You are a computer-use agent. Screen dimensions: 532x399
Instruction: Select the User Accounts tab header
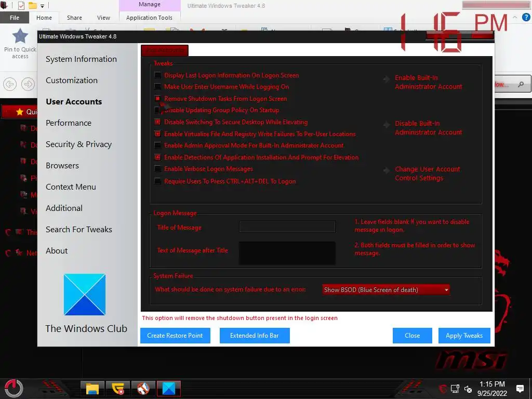165,50
